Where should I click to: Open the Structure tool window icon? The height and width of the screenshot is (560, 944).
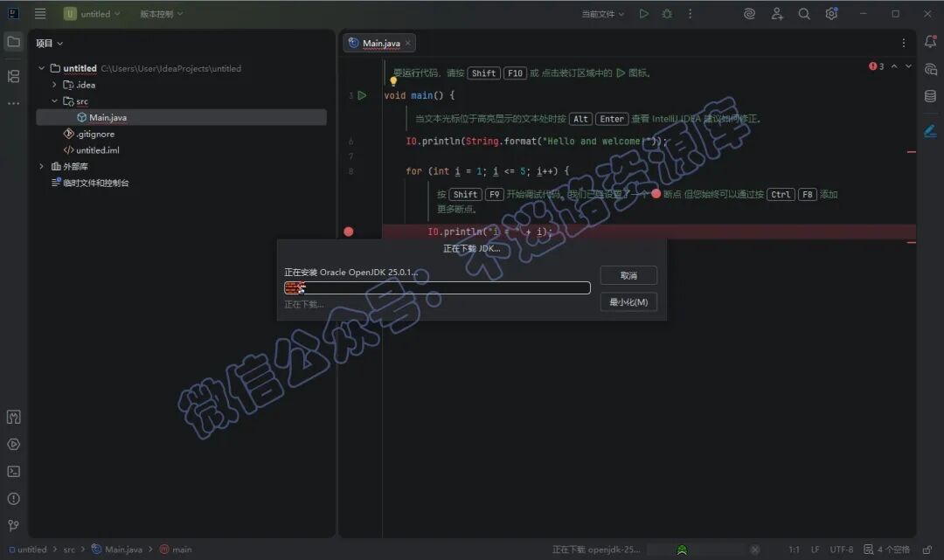13,76
